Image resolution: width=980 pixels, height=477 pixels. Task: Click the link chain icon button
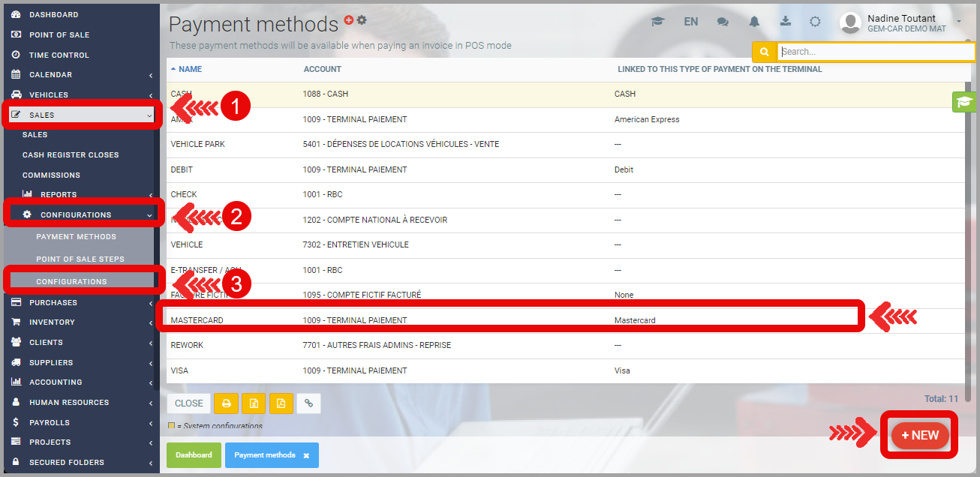(x=308, y=403)
